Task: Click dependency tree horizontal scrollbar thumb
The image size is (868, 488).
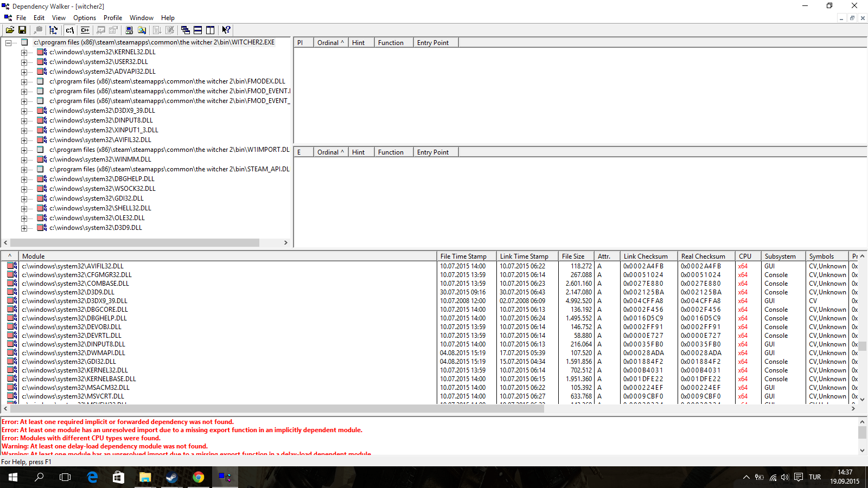Action: pyautogui.click(x=135, y=243)
